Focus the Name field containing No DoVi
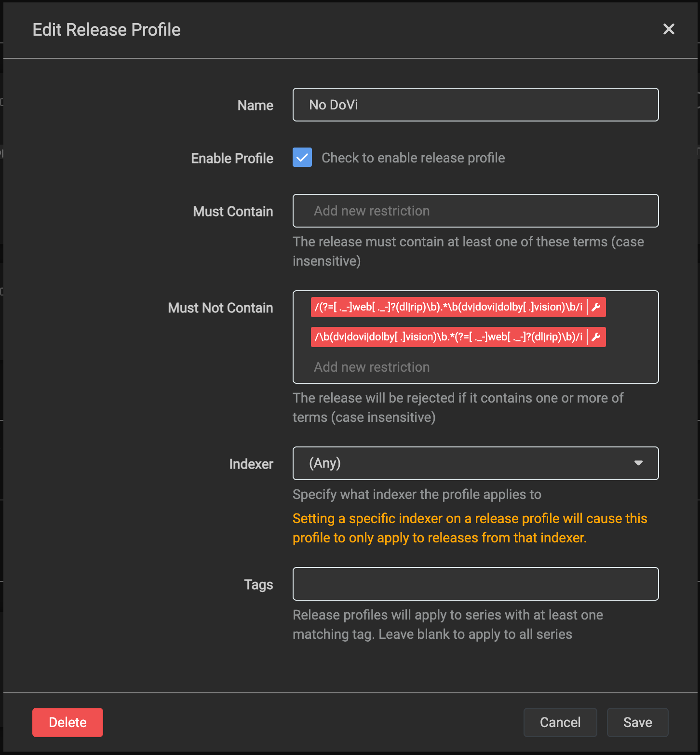Image resolution: width=700 pixels, height=755 pixels. pos(475,105)
